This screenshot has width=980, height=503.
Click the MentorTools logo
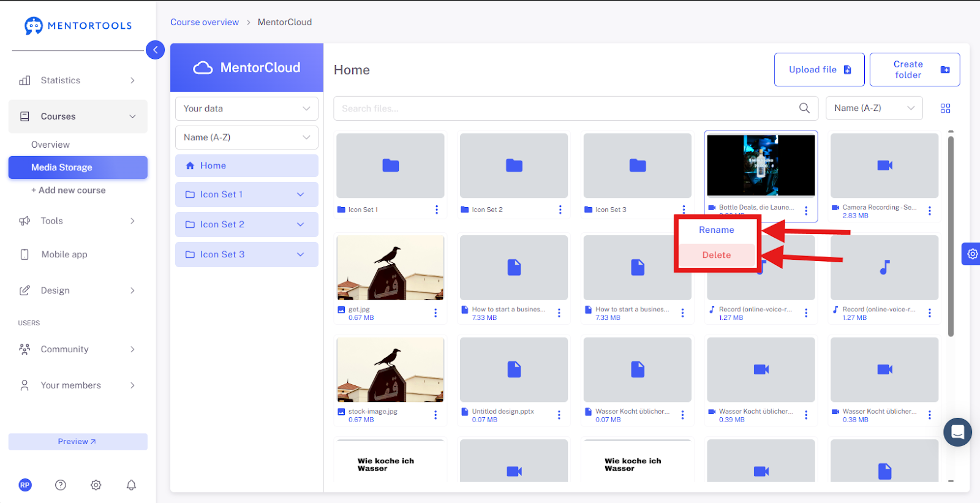click(x=78, y=26)
